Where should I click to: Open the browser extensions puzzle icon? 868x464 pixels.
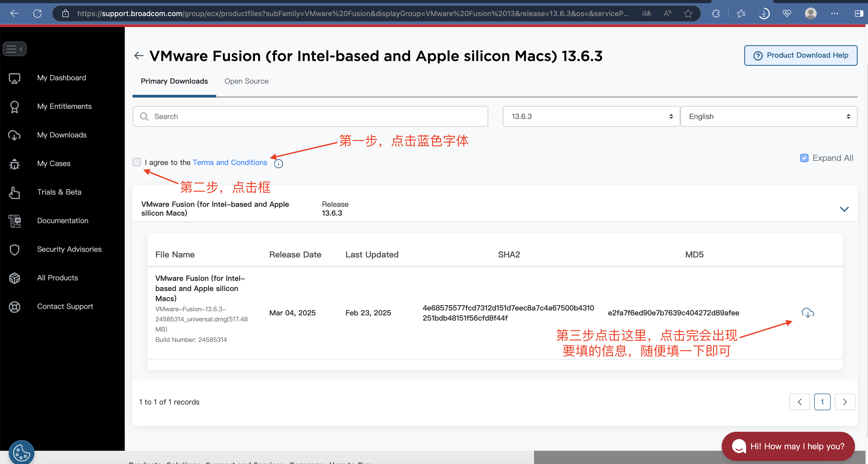[x=716, y=14]
